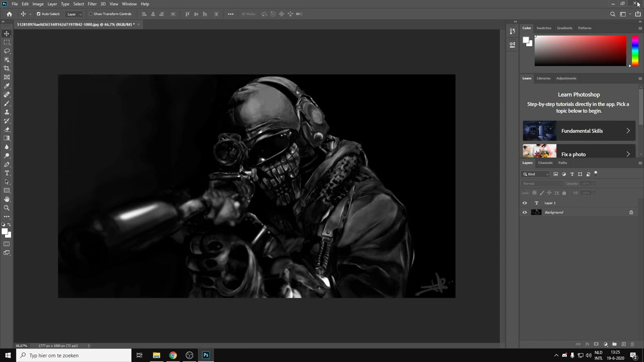Open the Layers panel options menu
Image resolution: width=644 pixels, height=362 pixels.
point(640,163)
